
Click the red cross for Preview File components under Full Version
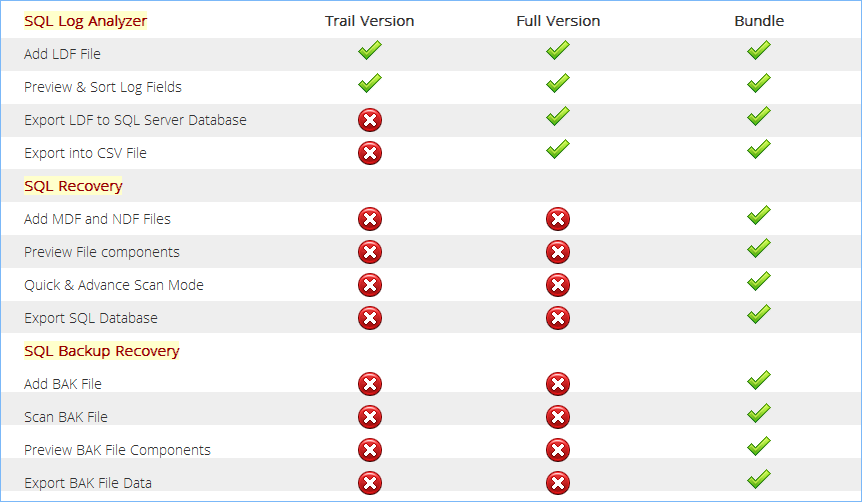[558, 252]
